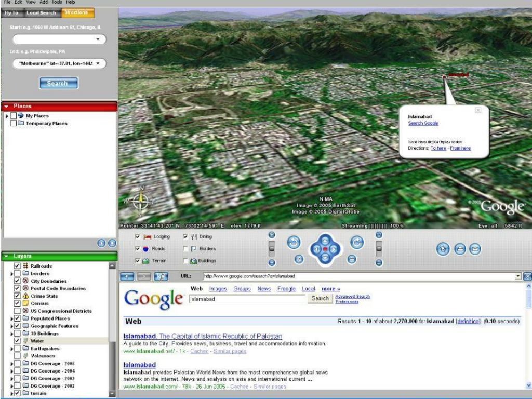
Task: Toggle the Terrain checkbox in toolbar
Action: 137,261
